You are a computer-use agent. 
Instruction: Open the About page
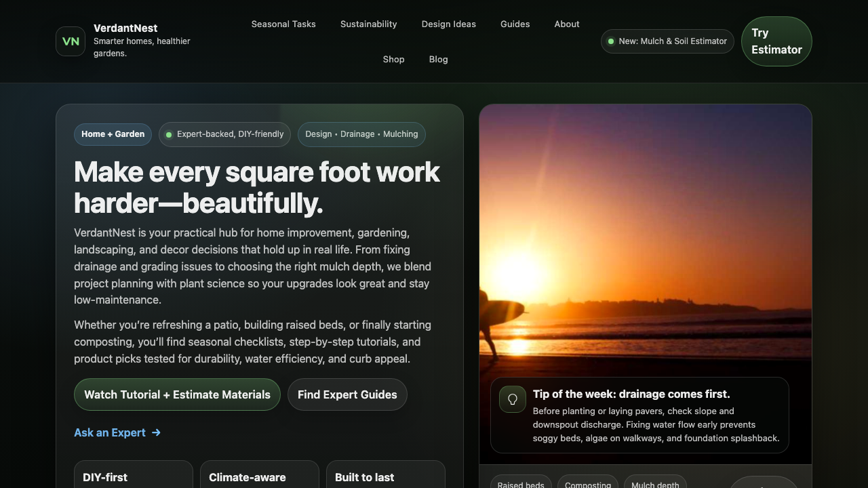tap(566, 24)
